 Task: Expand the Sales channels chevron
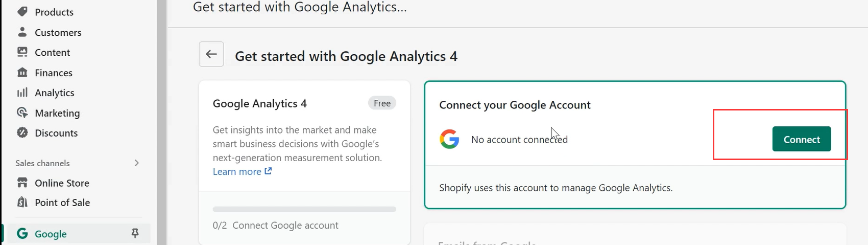click(136, 163)
